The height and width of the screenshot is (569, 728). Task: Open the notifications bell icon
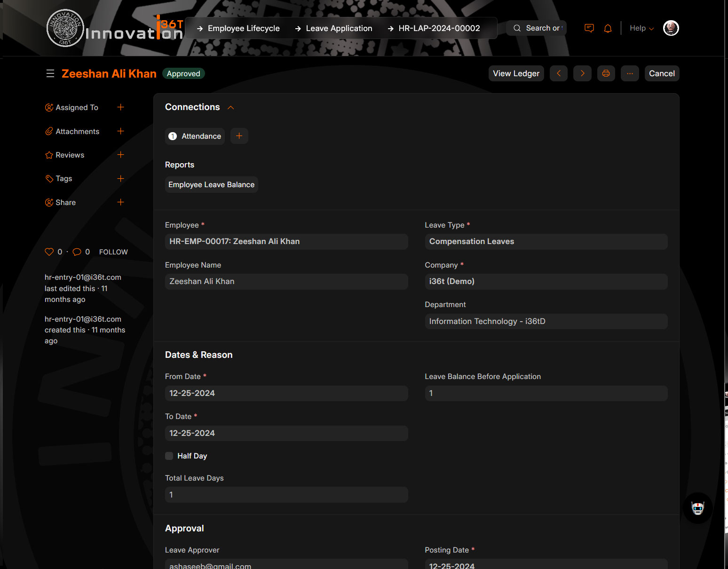click(x=608, y=28)
